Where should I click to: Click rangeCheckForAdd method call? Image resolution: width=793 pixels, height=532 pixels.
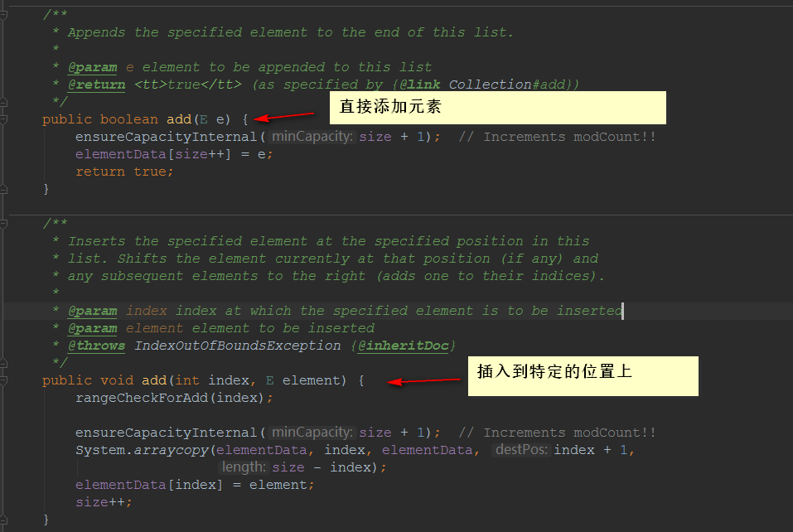coord(142,398)
